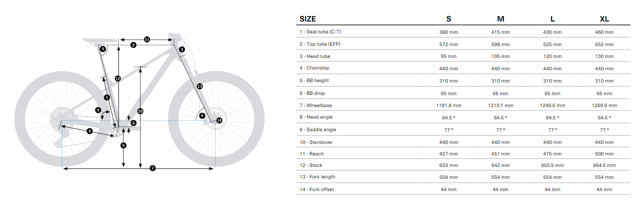Click the number 8 head angle marker

202,116
